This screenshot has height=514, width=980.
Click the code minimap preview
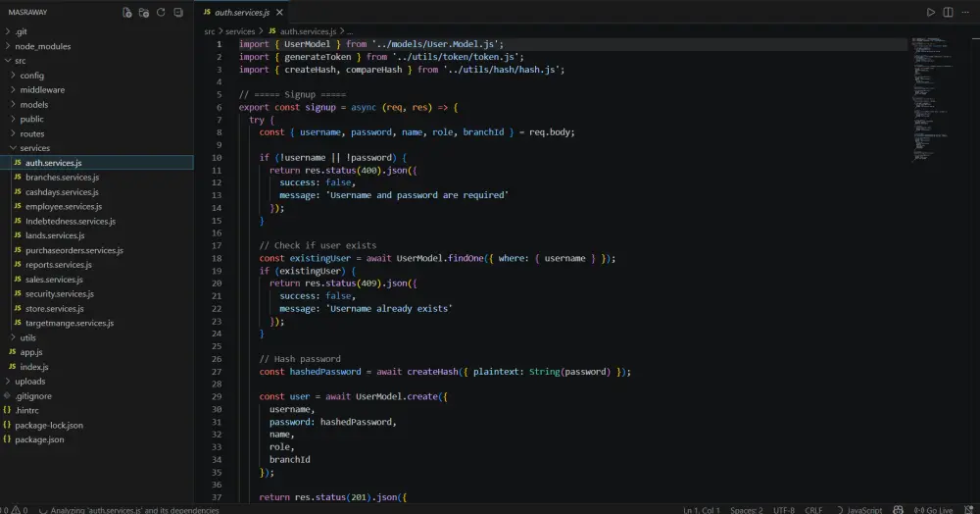tap(933, 100)
